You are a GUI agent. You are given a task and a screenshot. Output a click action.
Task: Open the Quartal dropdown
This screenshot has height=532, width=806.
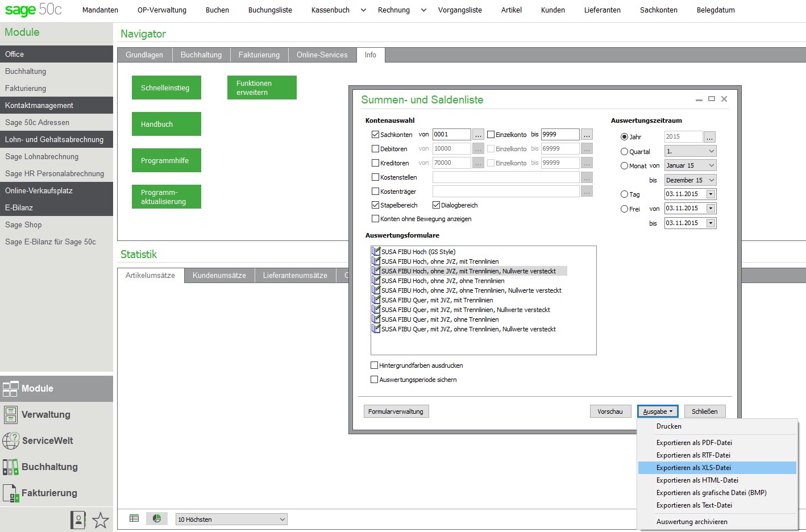coord(690,151)
